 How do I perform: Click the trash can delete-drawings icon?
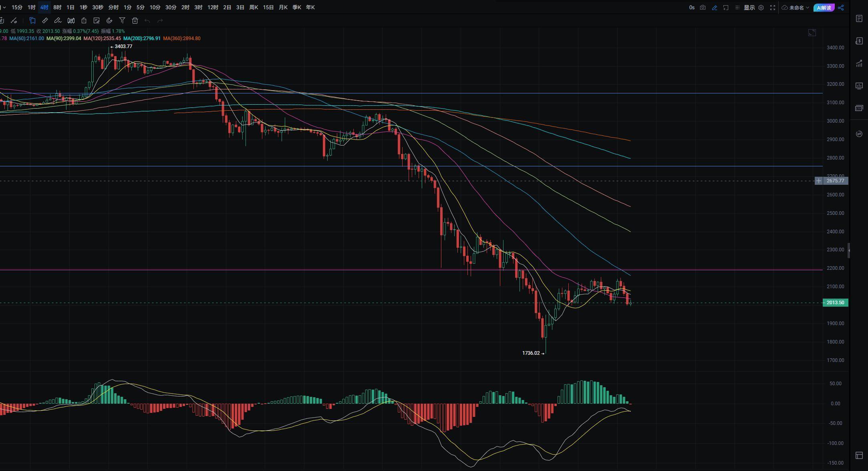coord(135,21)
